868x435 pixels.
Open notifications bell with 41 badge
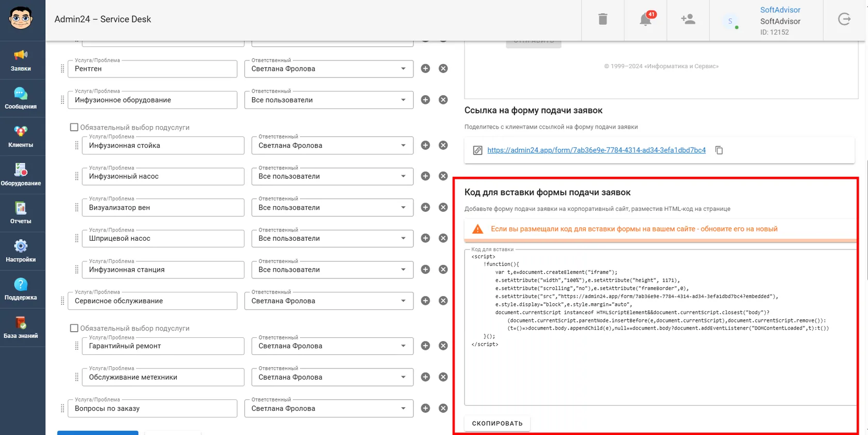pyautogui.click(x=645, y=19)
